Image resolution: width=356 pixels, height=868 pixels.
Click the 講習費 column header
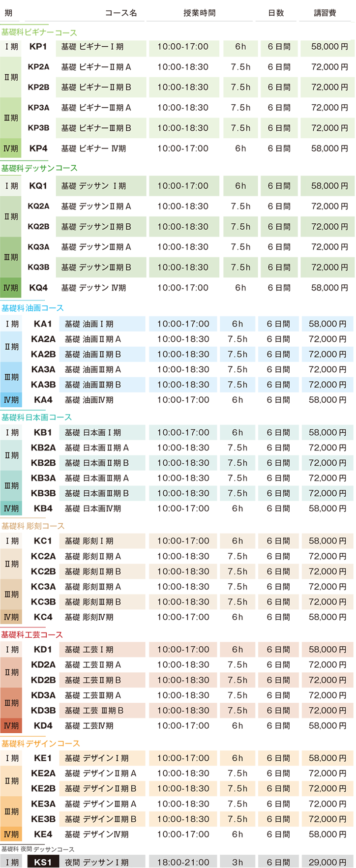tap(325, 13)
